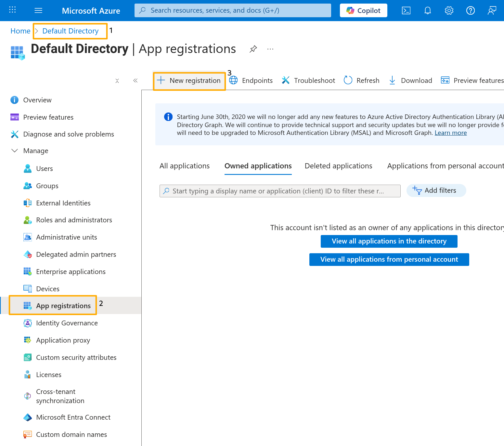Image resolution: width=504 pixels, height=446 pixels.
Task: Open Enterprise applications in the sidebar
Action: (71, 272)
